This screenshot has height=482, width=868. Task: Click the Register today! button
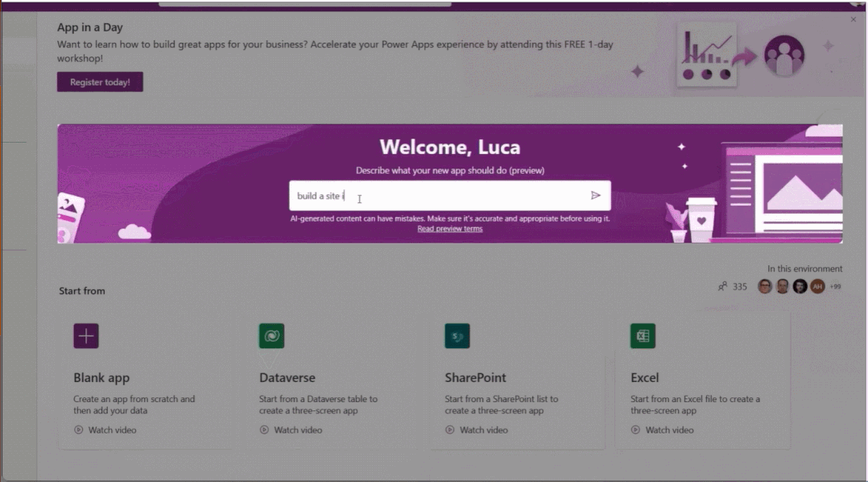click(100, 82)
